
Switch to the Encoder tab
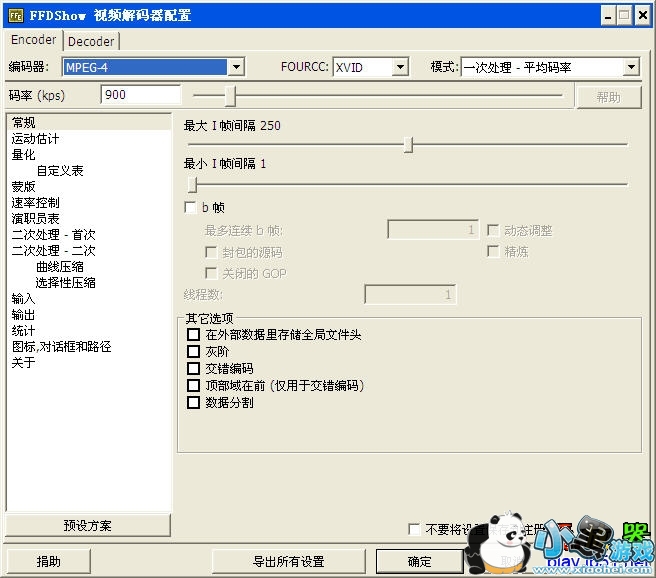pos(33,40)
